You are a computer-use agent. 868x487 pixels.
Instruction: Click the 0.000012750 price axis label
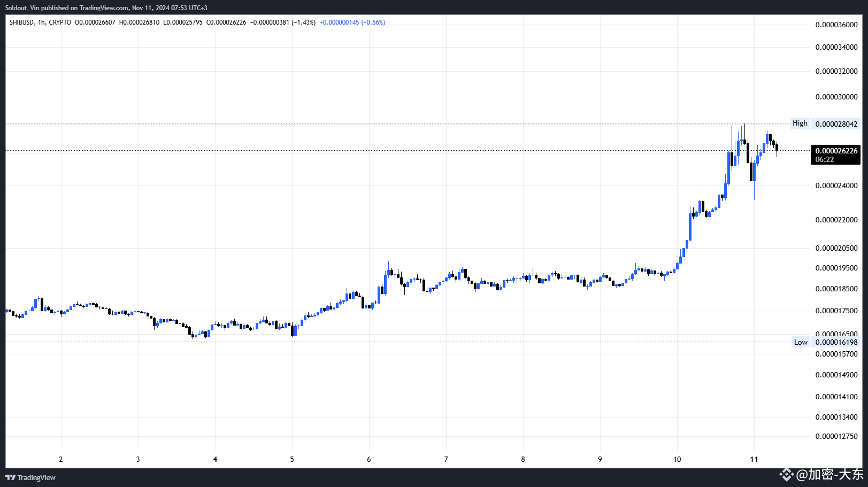pyautogui.click(x=836, y=436)
